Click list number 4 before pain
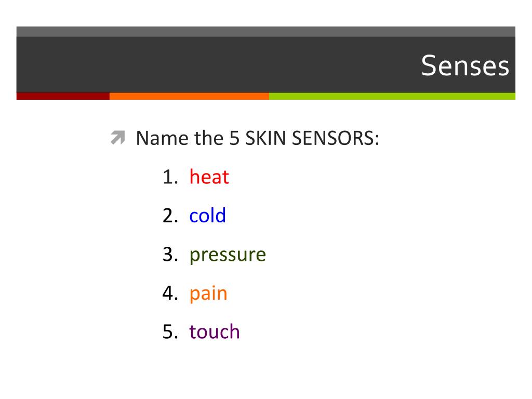The image size is (532, 399). pyautogui.click(x=170, y=293)
